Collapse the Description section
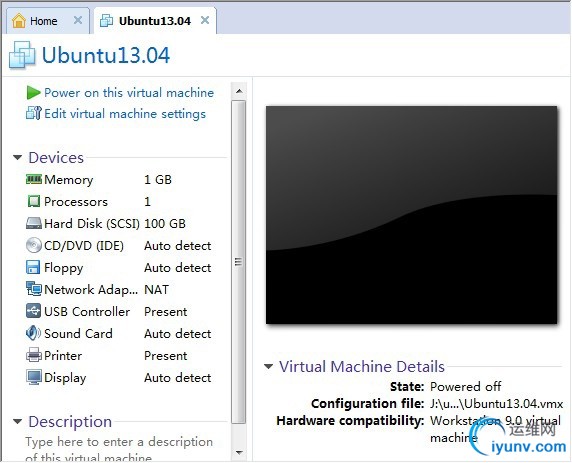The height and width of the screenshot is (463, 572). point(17,422)
